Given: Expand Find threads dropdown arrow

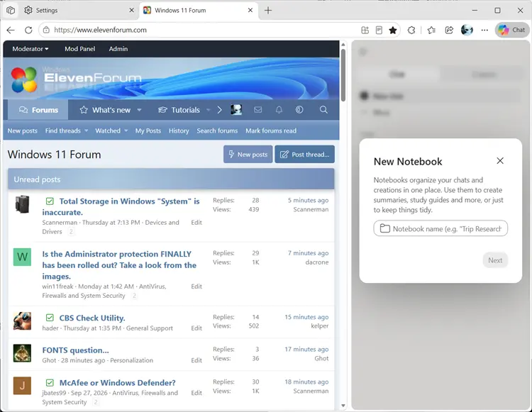Looking at the screenshot, I should [x=86, y=130].
